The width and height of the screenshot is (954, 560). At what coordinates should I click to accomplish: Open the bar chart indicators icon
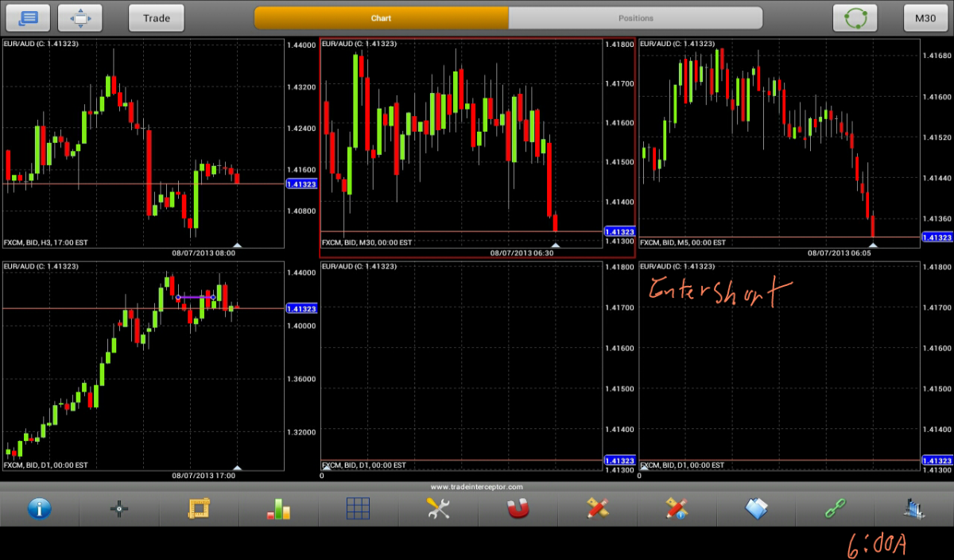tap(278, 508)
